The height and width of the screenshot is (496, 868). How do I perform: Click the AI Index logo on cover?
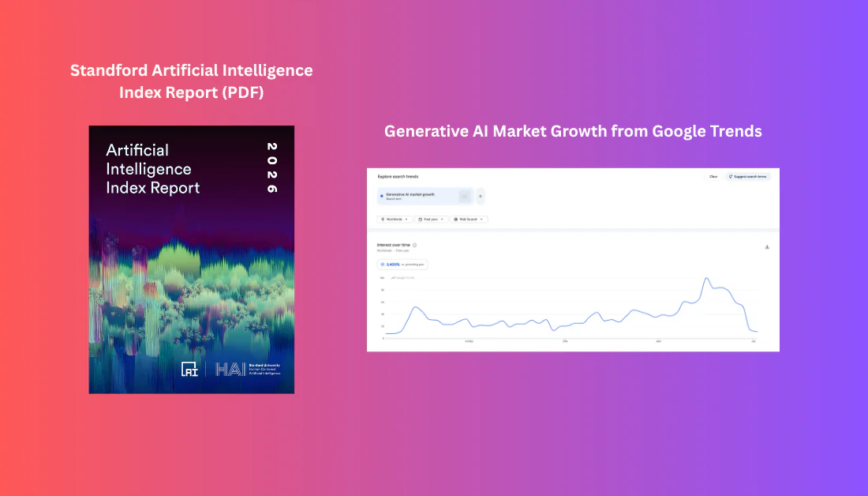pyautogui.click(x=189, y=369)
